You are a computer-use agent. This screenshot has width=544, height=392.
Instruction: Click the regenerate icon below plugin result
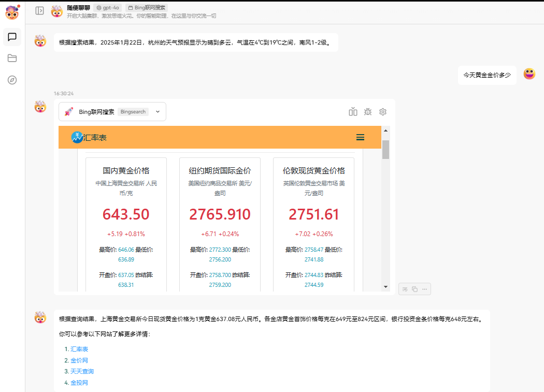[405, 289]
